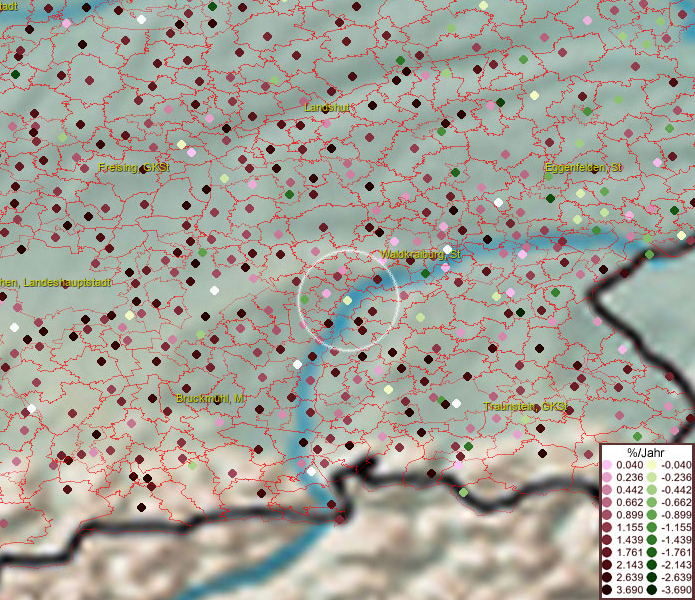Click the -2.143 legend value
This screenshot has height=600, width=695.
[676, 565]
